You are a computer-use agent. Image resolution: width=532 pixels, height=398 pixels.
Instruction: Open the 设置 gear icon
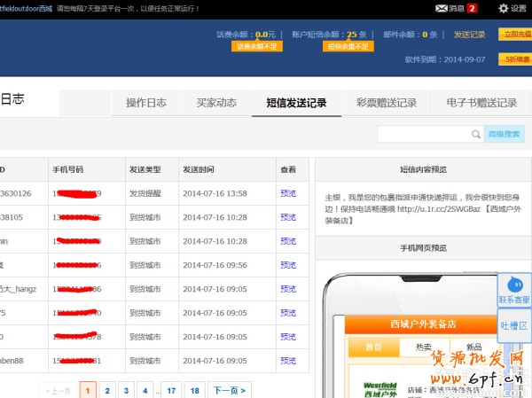[504, 8]
